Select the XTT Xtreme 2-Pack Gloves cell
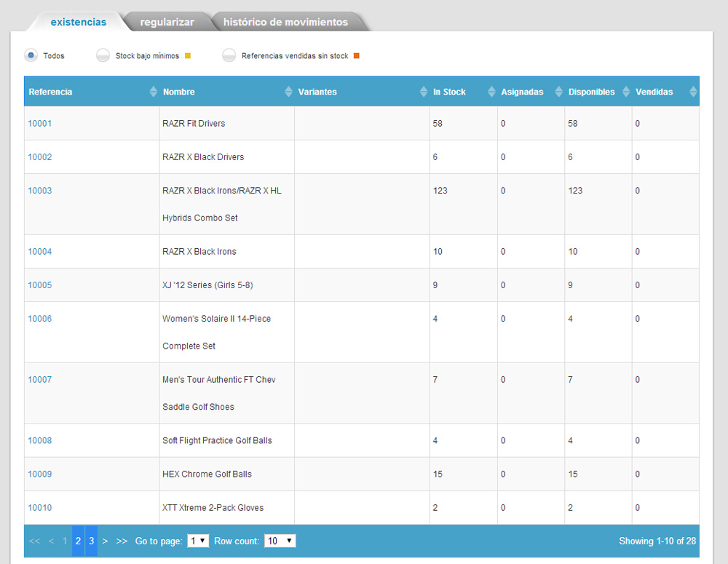728x564 pixels. (x=227, y=507)
